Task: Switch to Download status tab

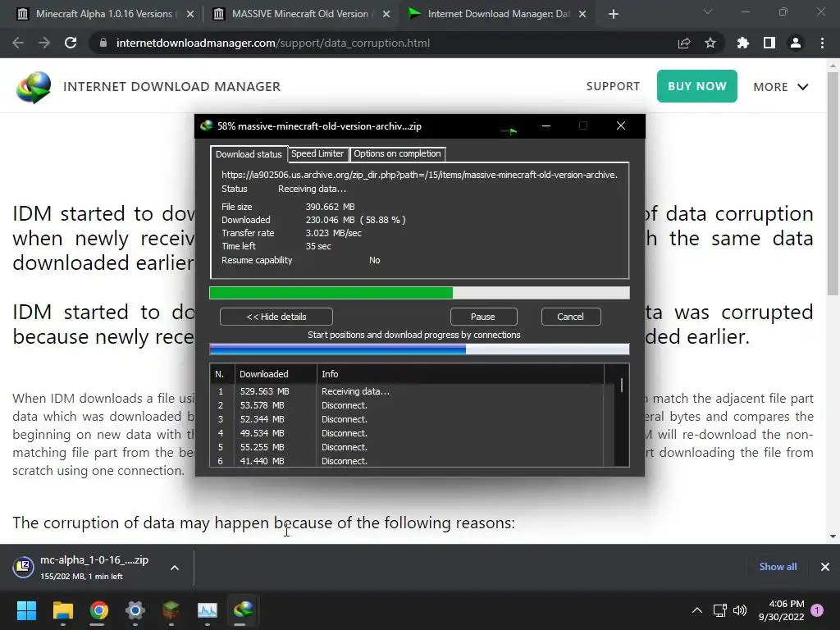Action: 249,154
